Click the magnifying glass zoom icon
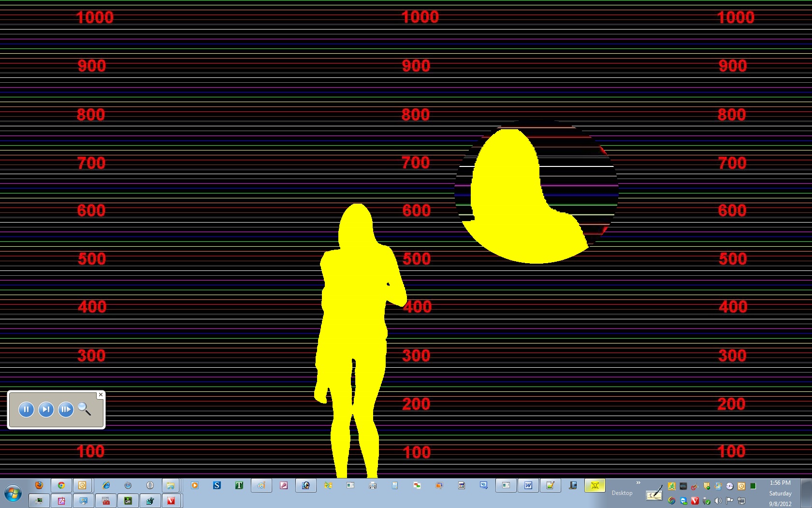 tap(85, 409)
